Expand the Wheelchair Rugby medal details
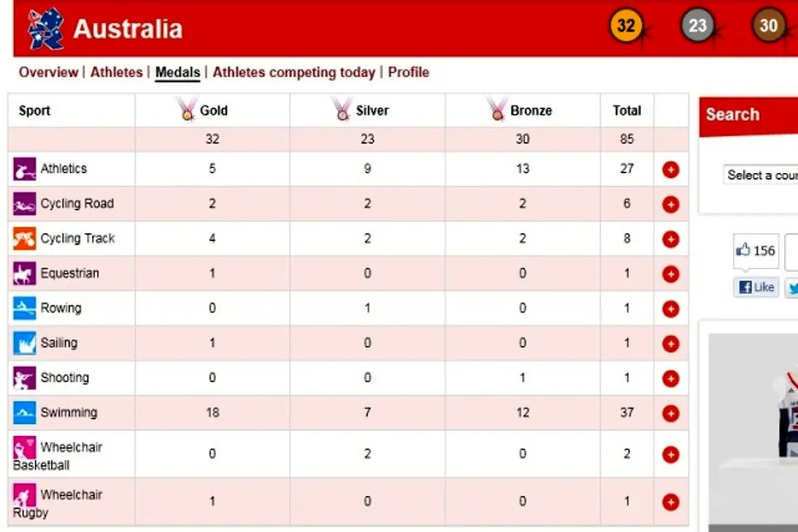 click(x=670, y=502)
